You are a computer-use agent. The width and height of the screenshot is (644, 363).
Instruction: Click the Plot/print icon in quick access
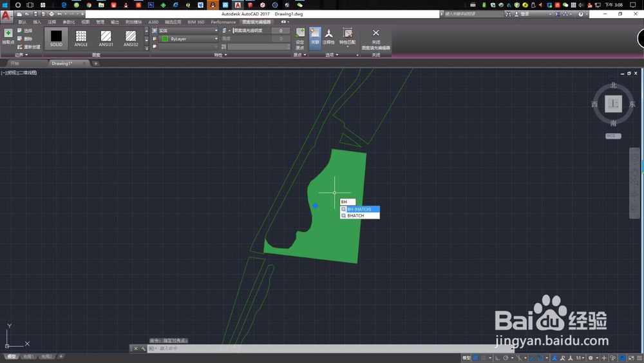[52, 14]
